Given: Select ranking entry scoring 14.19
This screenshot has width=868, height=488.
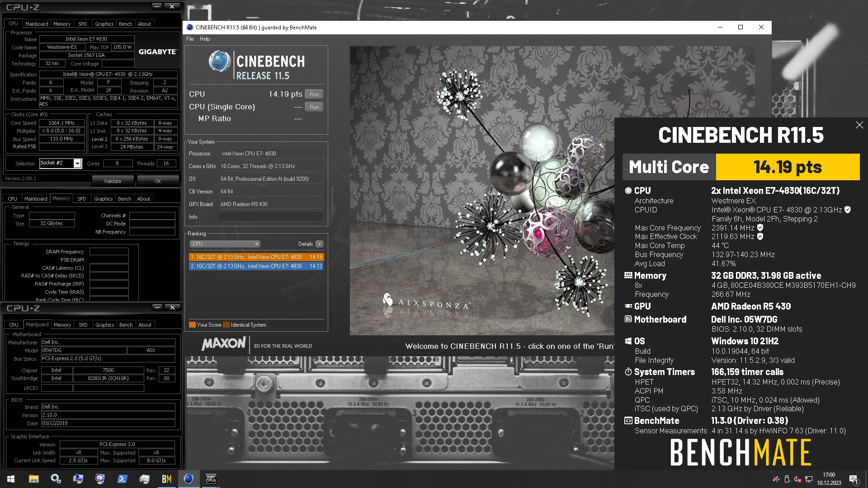Looking at the screenshot, I should [x=256, y=257].
